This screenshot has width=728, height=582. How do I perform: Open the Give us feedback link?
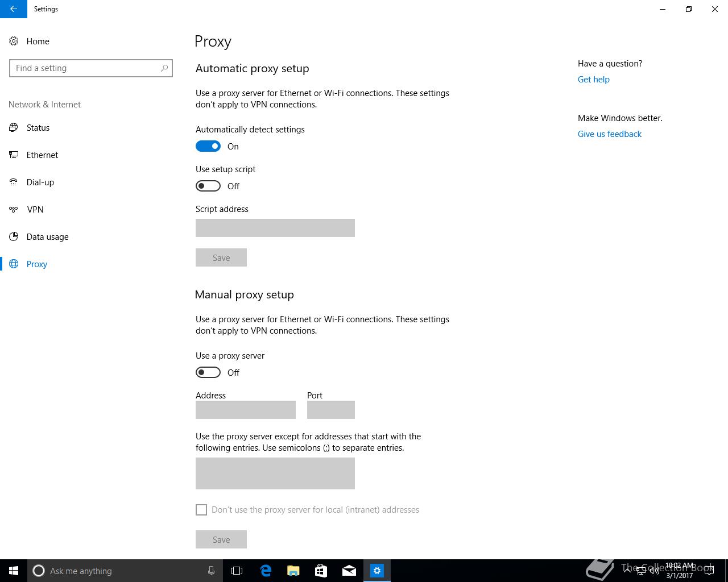pos(610,134)
